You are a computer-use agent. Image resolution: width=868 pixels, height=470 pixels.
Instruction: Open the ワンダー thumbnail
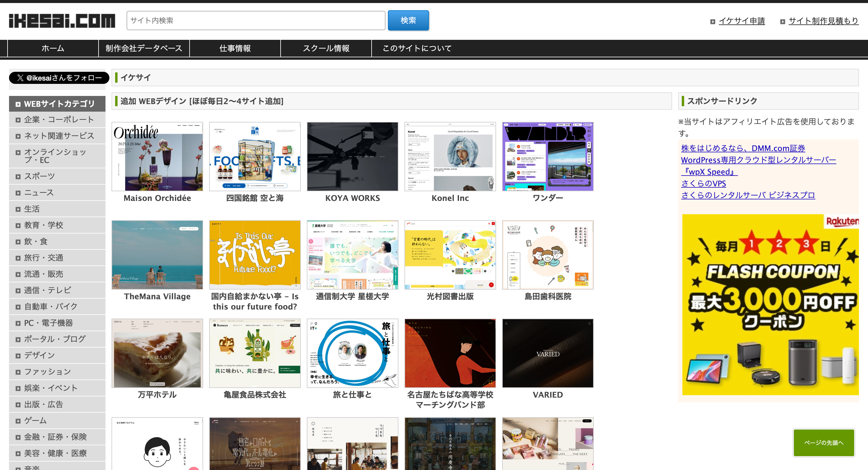(x=548, y=157)
